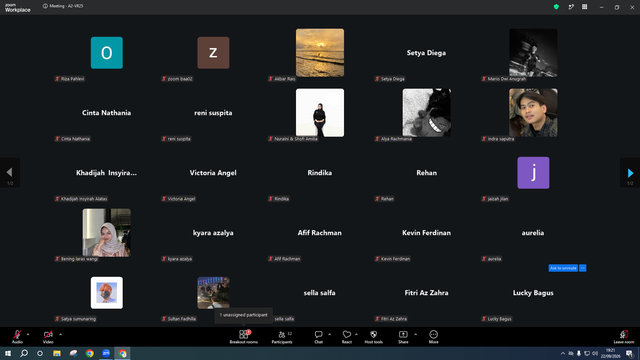Open Google Chrome from the taskbar

[x=90, y=353]
